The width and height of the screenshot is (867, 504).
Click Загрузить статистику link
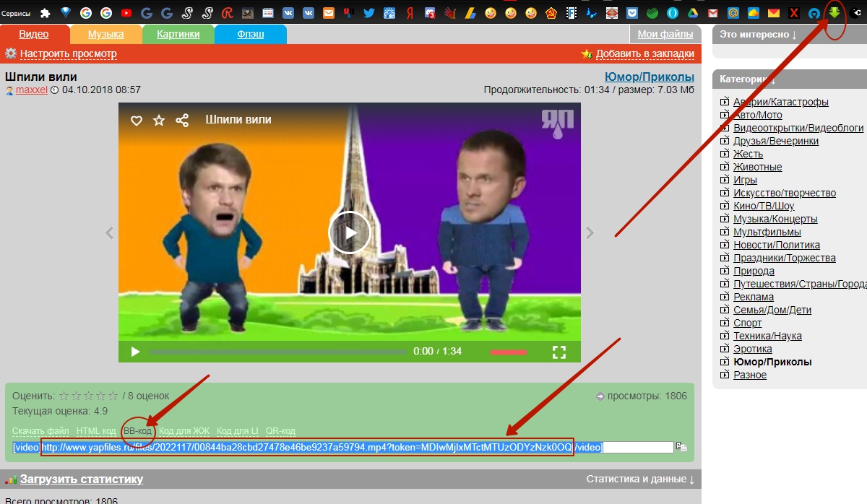click(x=82, y=479)
